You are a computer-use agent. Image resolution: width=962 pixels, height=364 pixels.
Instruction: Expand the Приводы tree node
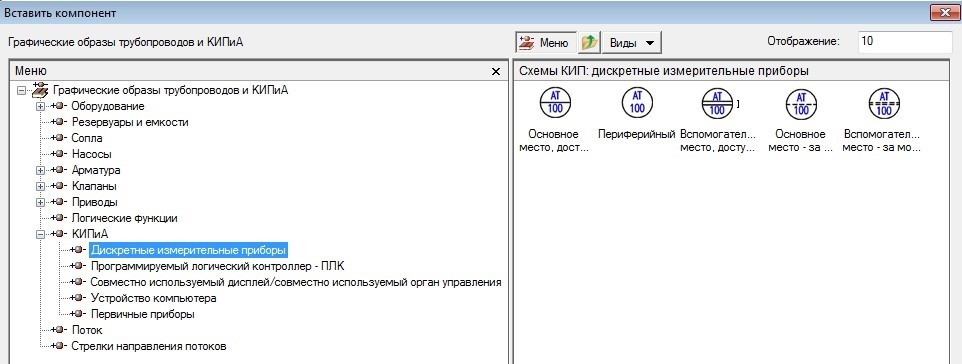[41, 202]
